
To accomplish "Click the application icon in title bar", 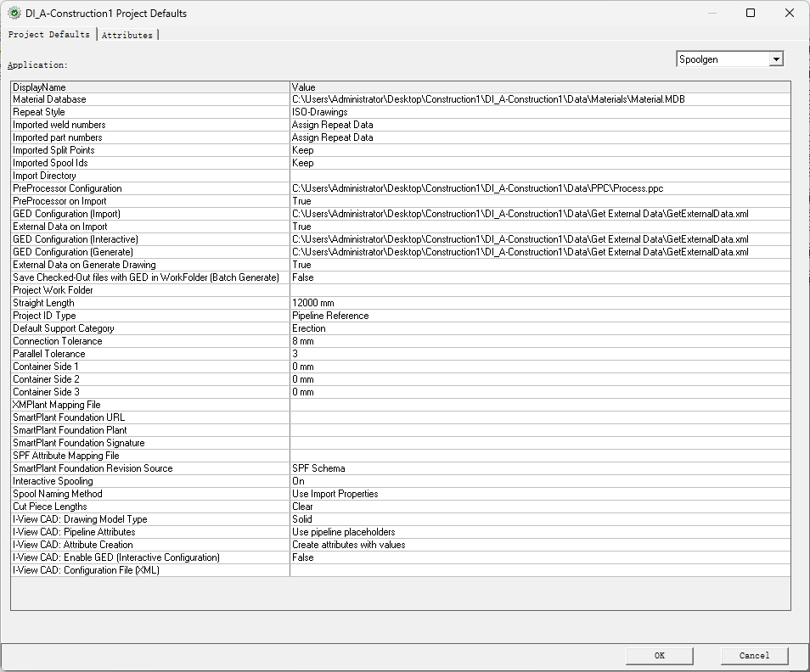I will tap(14, 14).
